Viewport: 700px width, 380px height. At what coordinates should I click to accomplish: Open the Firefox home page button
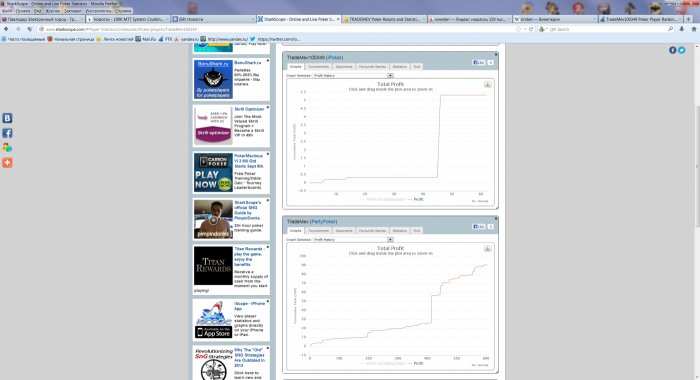point(694,29)
